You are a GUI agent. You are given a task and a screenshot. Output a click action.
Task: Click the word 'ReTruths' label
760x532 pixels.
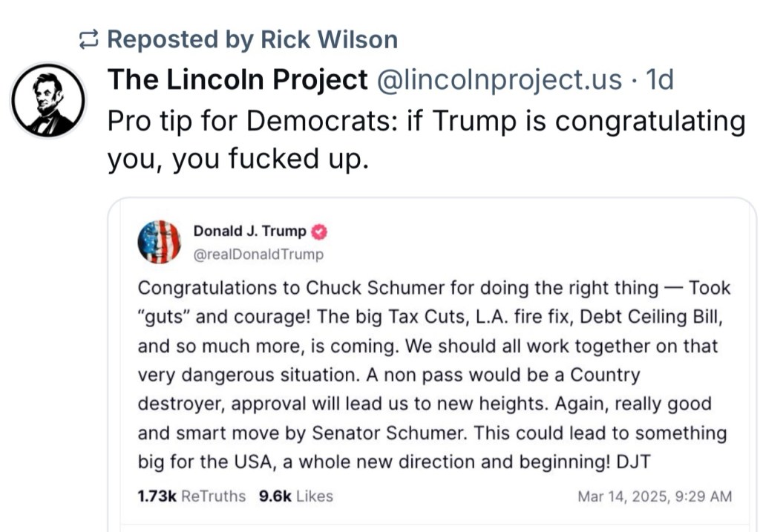click(x=213, y=496)
